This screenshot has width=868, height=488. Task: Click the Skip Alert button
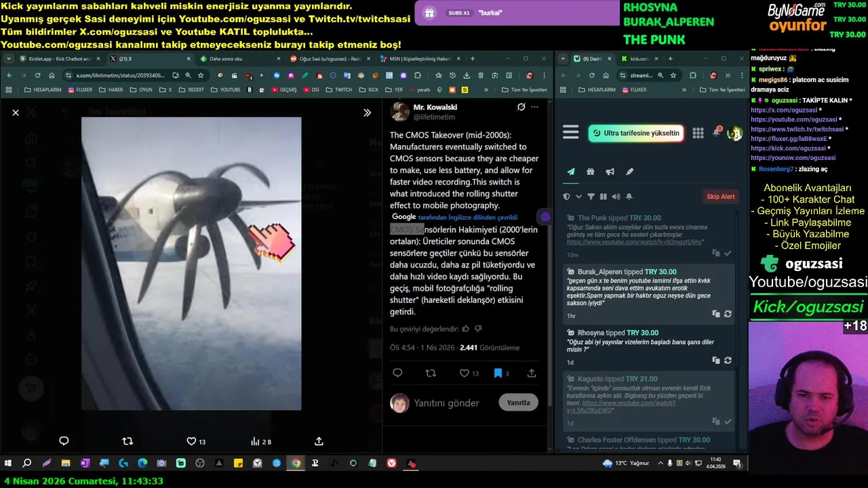tap(720, 197)
